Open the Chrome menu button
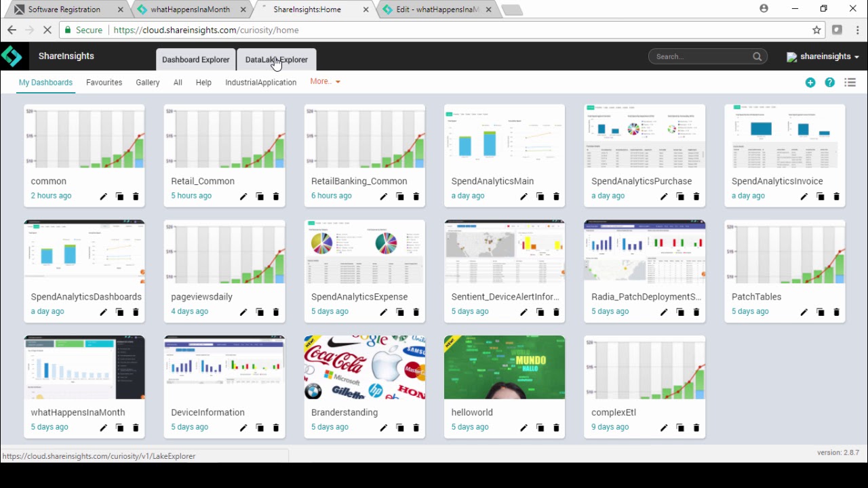This screenshot has width=868, height=488. click(x=857, y=30)
